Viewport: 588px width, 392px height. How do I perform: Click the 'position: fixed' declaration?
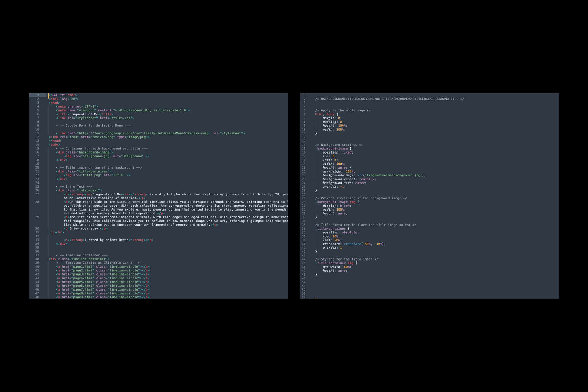point(338,152)
